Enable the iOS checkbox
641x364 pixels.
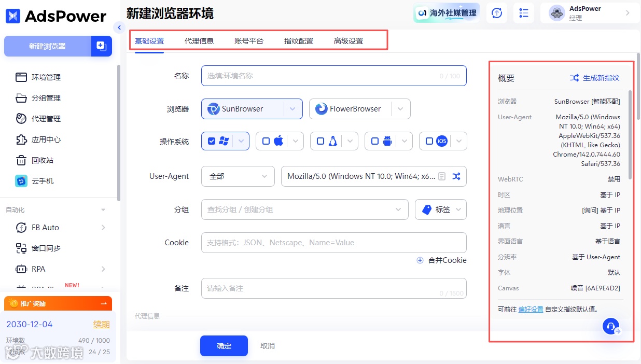click(x=429, y=141)
